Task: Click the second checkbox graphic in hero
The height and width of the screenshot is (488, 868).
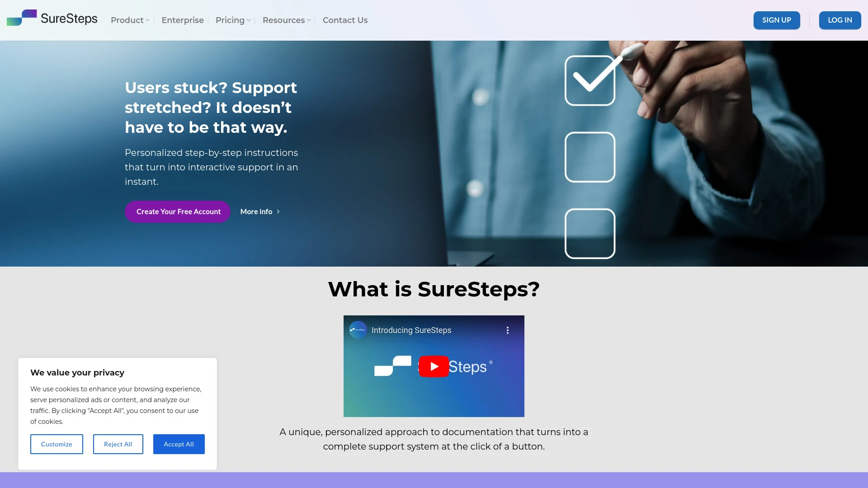Action: (x=589, y=157)
